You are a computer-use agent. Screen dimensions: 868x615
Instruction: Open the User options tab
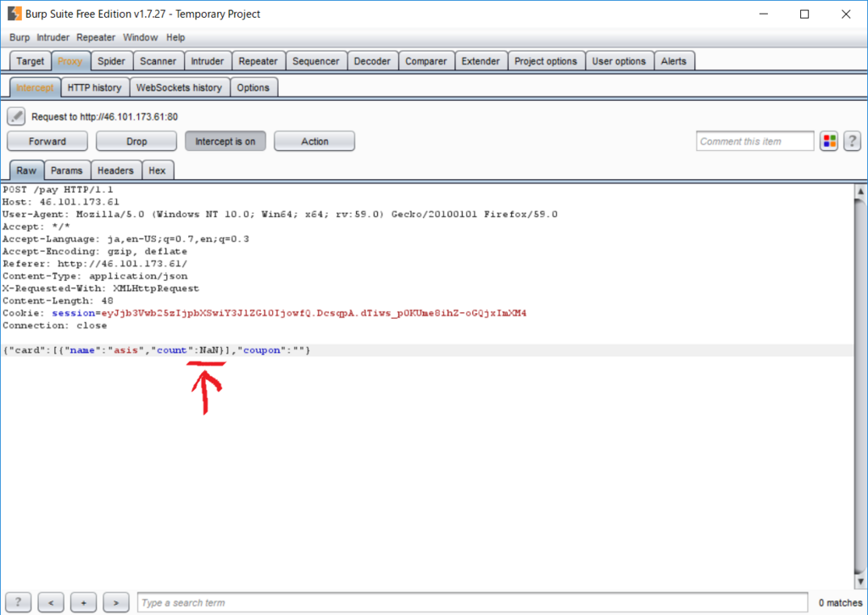tap(619, 61)
